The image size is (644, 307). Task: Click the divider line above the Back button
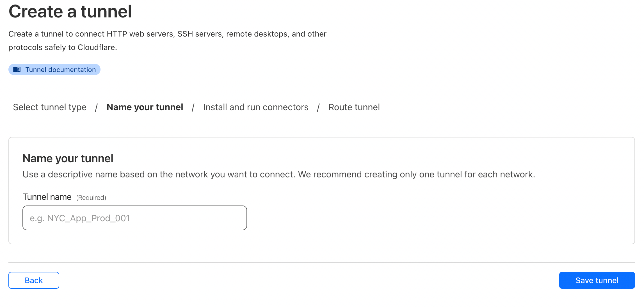click(x=322, y=263)
